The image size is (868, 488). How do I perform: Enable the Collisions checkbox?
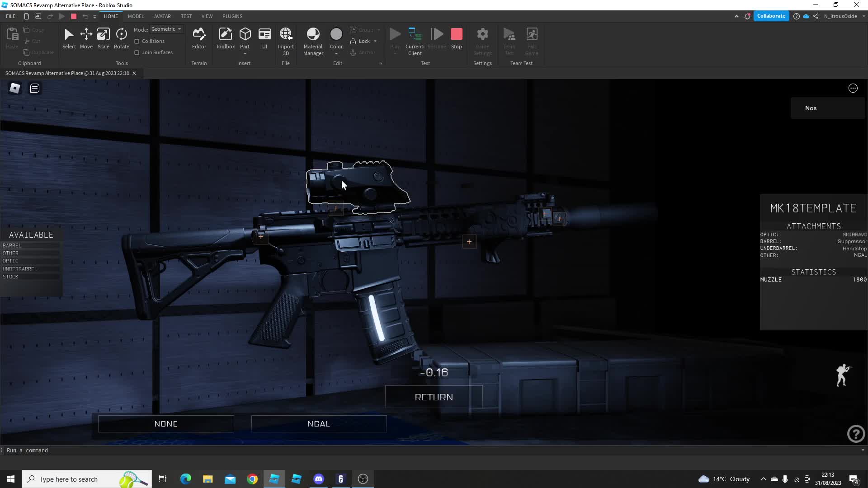coord(137,41)
